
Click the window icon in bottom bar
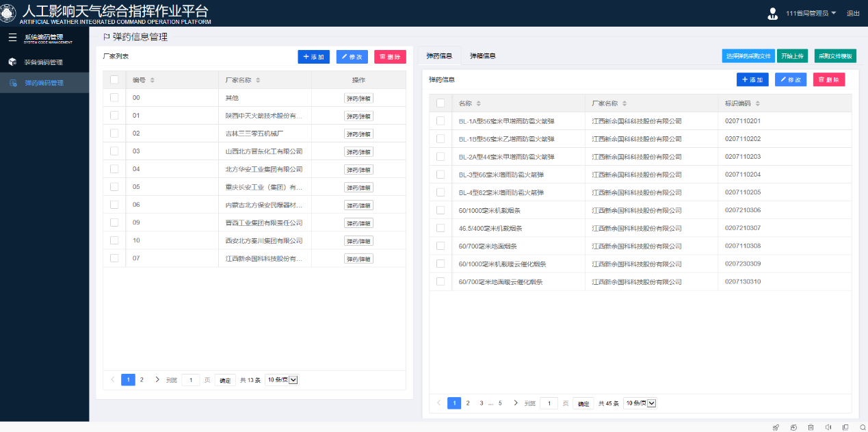pos(845,427)
